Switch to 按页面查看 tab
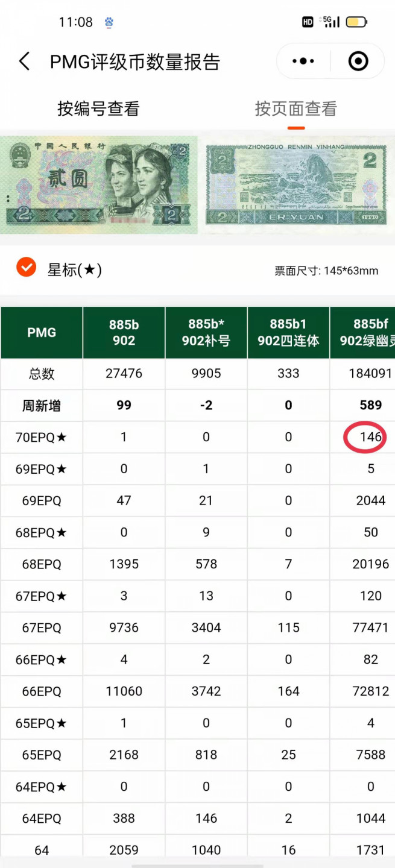 pos(295,108)
